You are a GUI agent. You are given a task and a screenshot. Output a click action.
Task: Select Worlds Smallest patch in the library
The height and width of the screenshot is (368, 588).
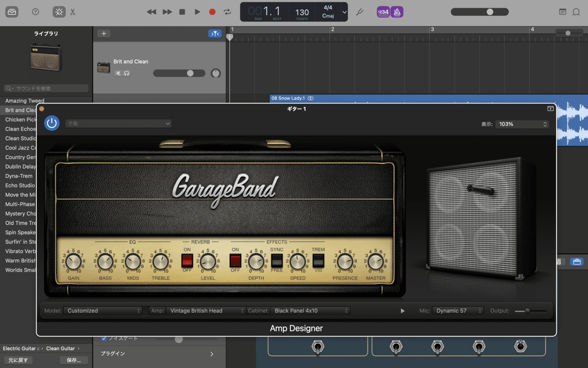21,270
